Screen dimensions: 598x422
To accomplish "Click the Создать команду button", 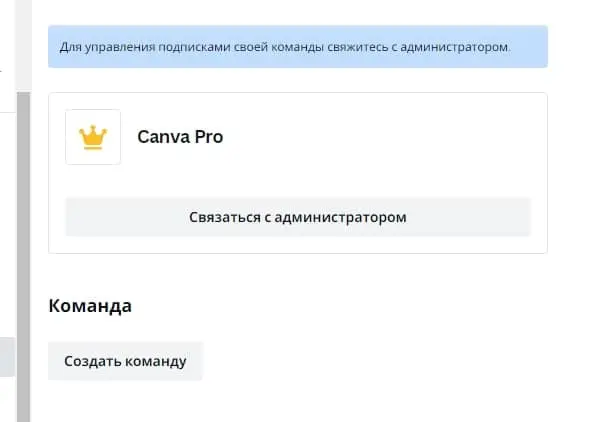I will coord(125,361).
